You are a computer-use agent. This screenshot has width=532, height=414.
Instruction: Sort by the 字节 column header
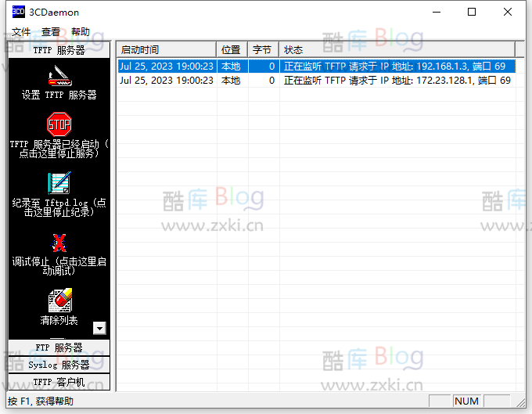pyautogui.click(x=264, y=50)
